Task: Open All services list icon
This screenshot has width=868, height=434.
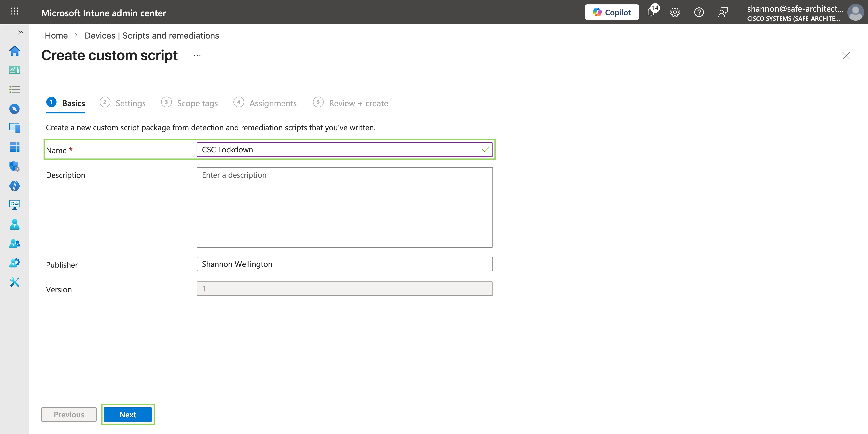Action: pyautogui.click(x=14, y=90)
